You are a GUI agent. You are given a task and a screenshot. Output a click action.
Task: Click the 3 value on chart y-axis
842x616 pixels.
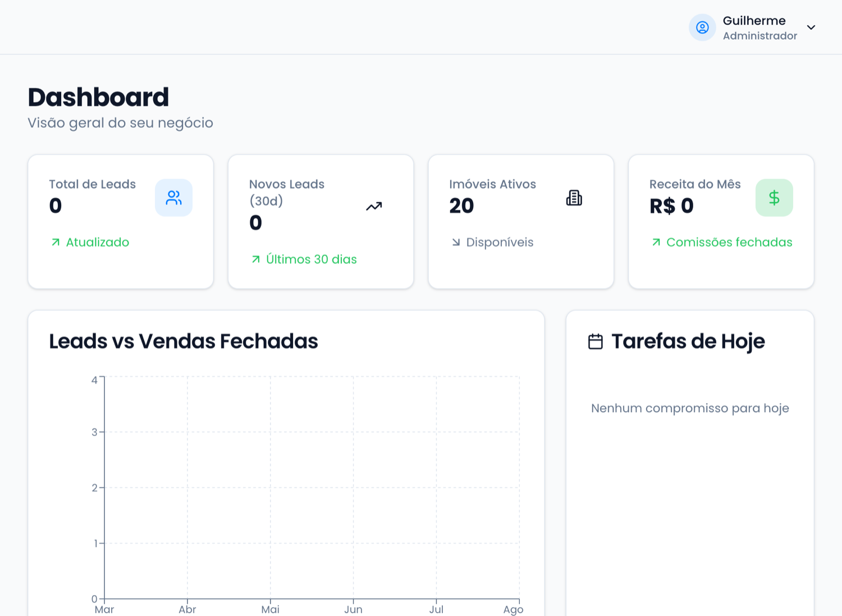coord(94,432)
